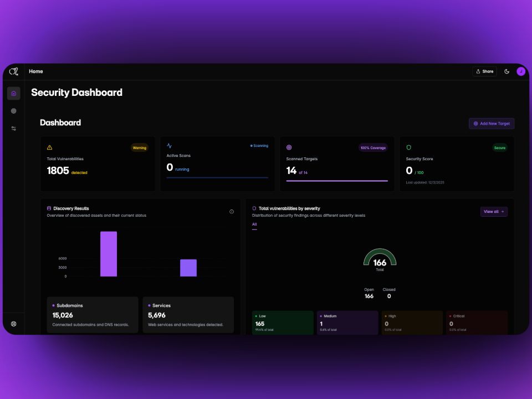
Task: Select the Medium severity card
Action: click(347, 323)
